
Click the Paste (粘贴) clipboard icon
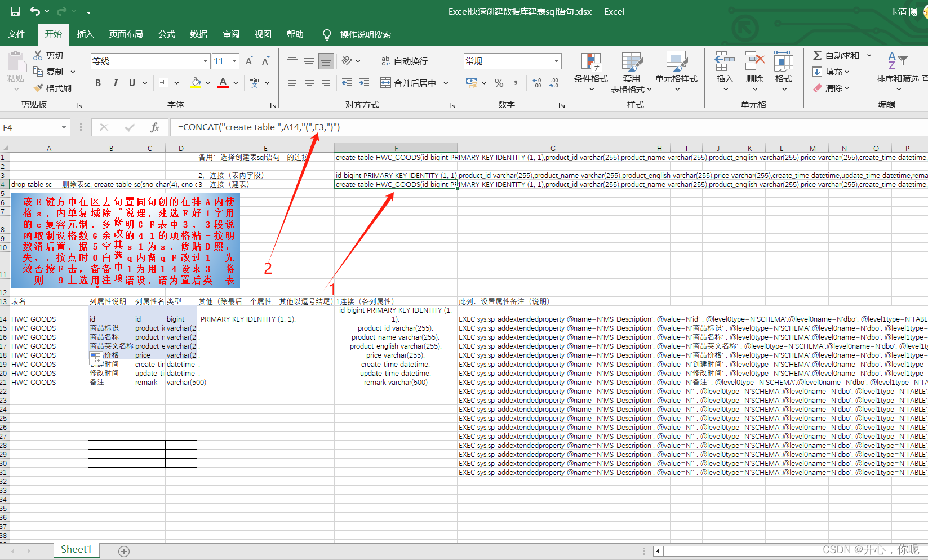(x=16, y=63)
